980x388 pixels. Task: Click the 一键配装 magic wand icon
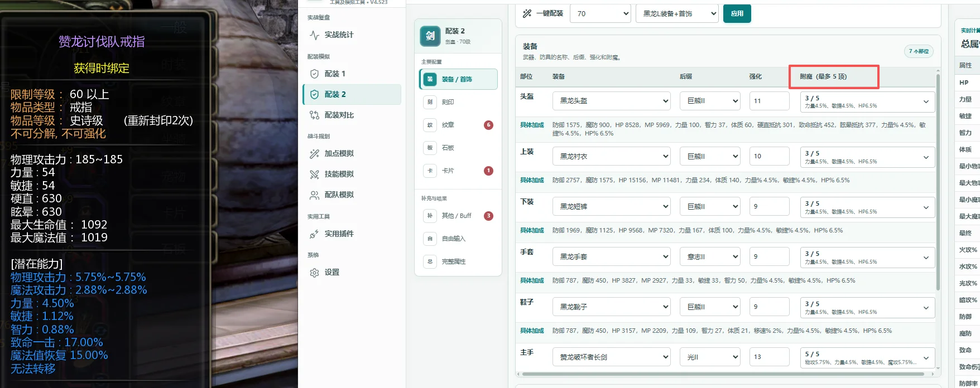527,13
